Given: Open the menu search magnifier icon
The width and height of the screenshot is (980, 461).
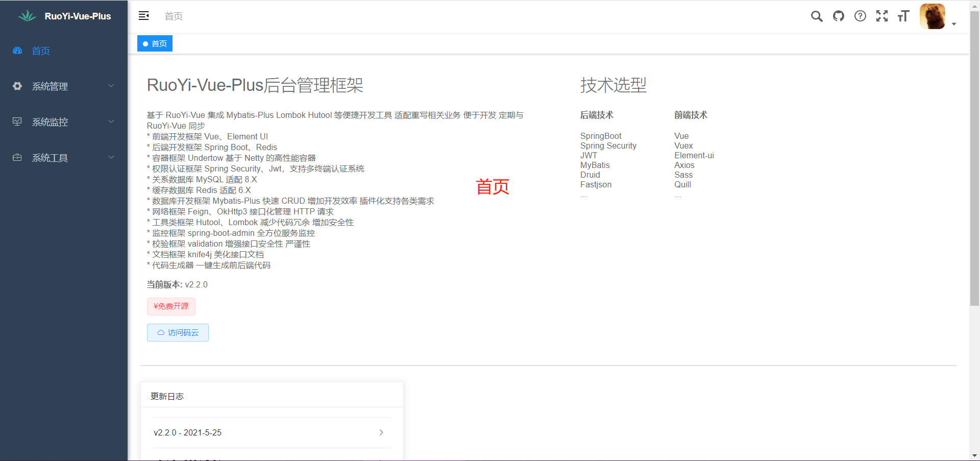Looking at the screenshot, I should pos(817,16).
